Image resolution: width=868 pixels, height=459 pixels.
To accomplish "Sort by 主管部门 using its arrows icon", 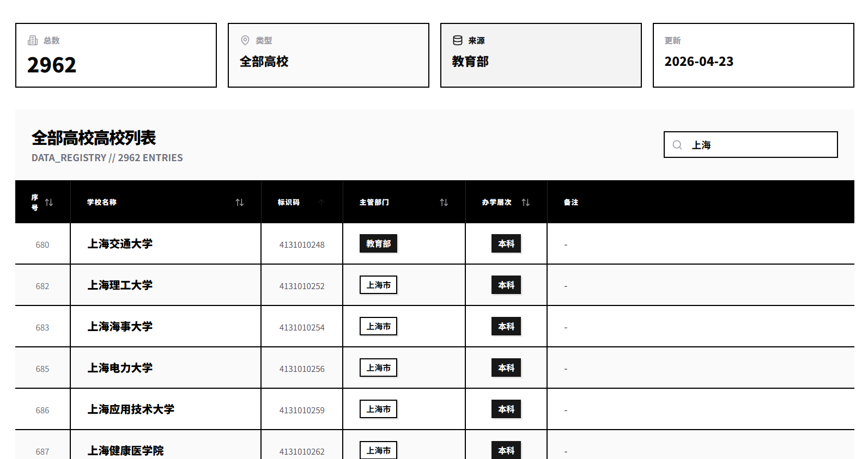I will tap(444, 203).
